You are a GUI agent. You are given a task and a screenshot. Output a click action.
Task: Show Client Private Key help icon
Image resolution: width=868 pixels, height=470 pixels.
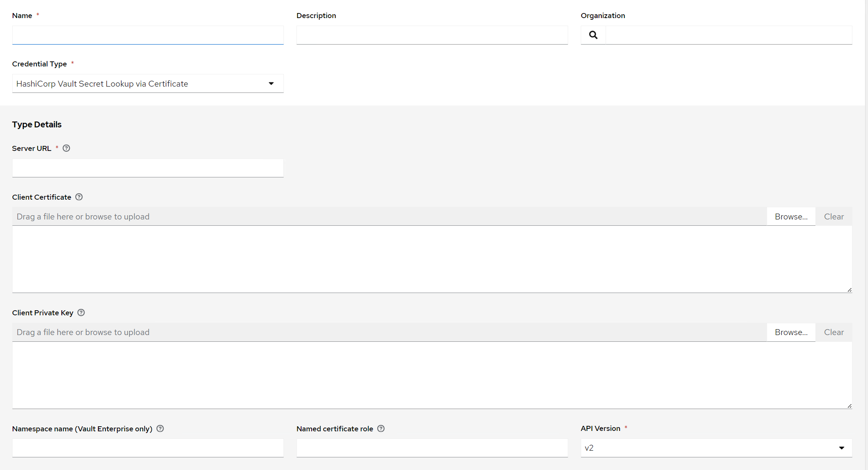pyautogui.click(x=81, y=313)
